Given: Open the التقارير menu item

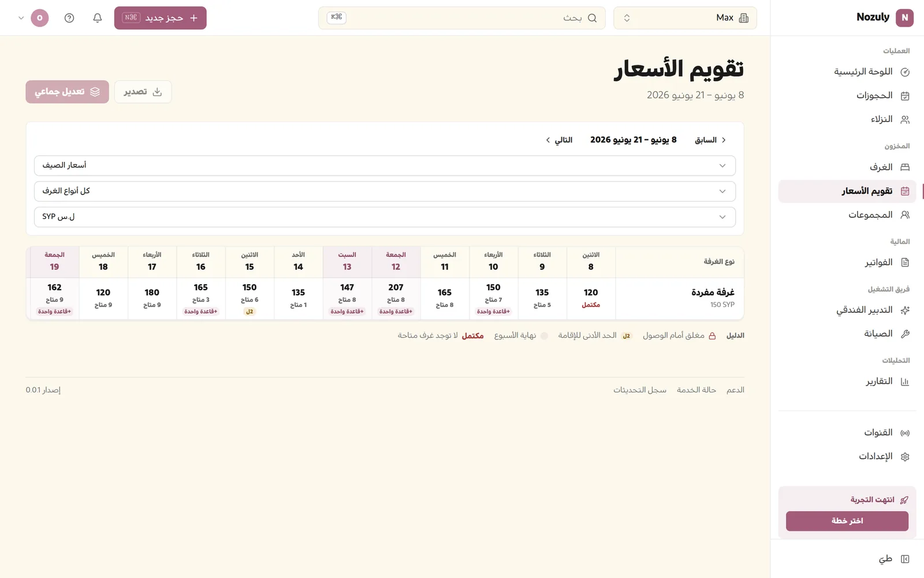Looking at the screenshot, I should 847,381.
